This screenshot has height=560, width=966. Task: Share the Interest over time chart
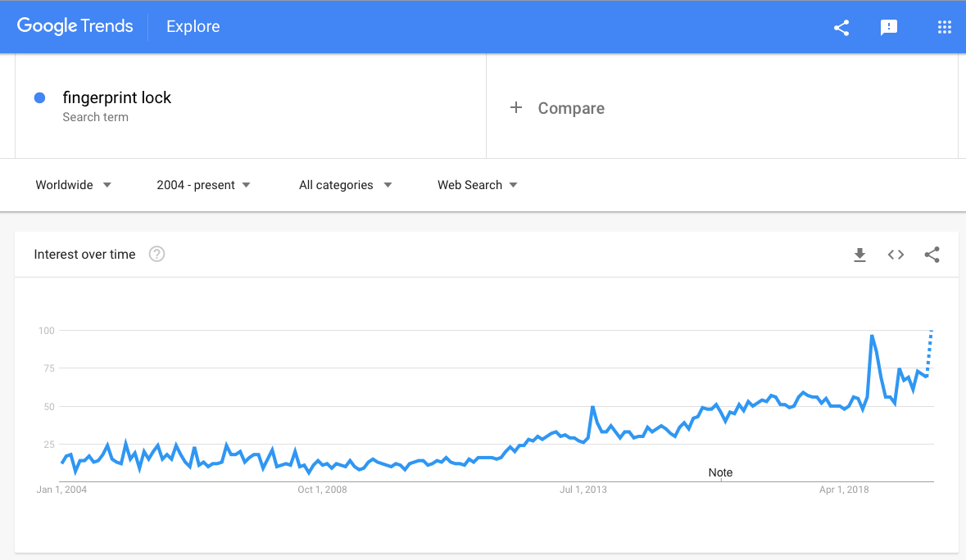[932, 255]
